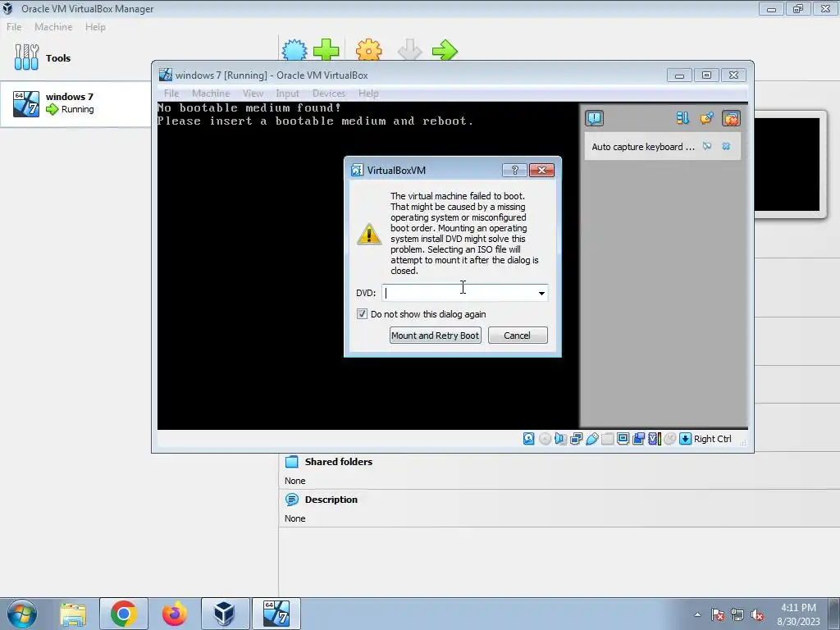Launch Chrome from the taskbar
The height and width of the screenshot is (630, 840).
pos(124,614)
